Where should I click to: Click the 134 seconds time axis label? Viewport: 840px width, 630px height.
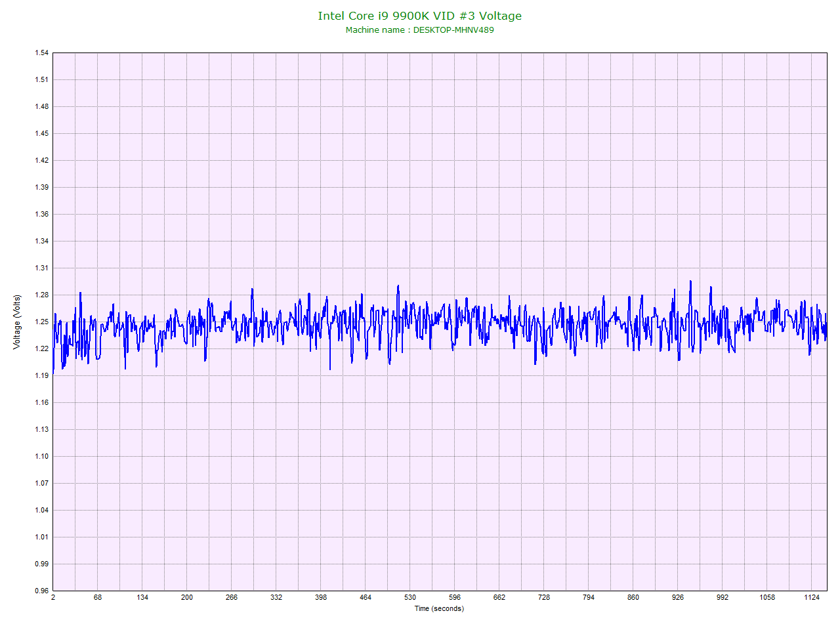click(142, 598)
